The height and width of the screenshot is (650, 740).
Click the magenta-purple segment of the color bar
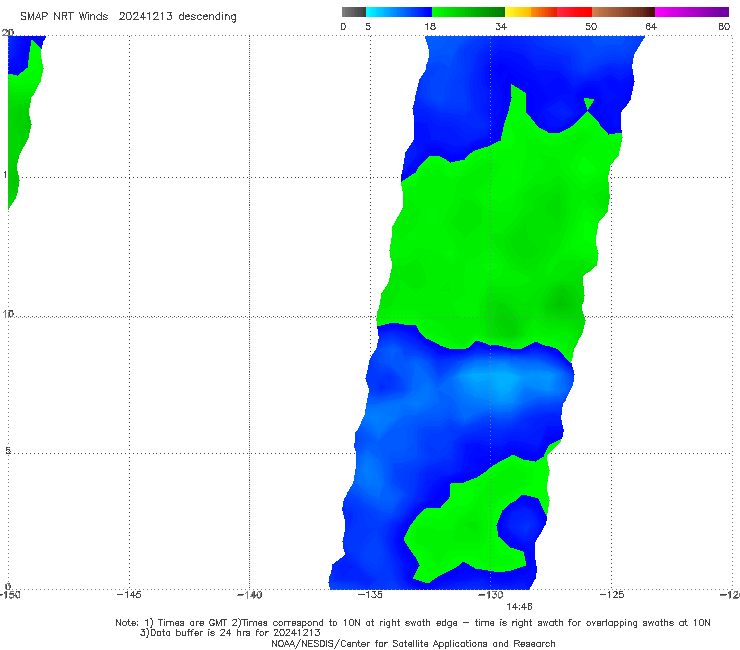(692, 12)
